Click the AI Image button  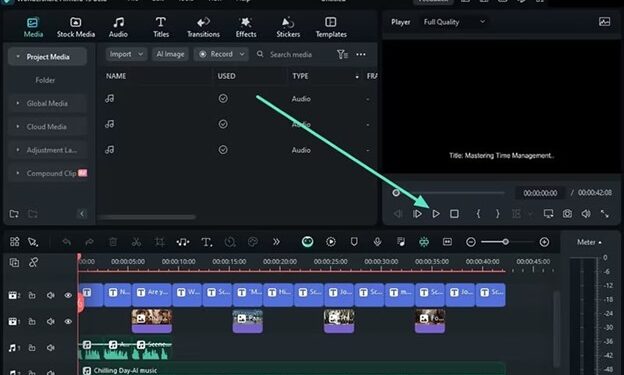point(170,54)
